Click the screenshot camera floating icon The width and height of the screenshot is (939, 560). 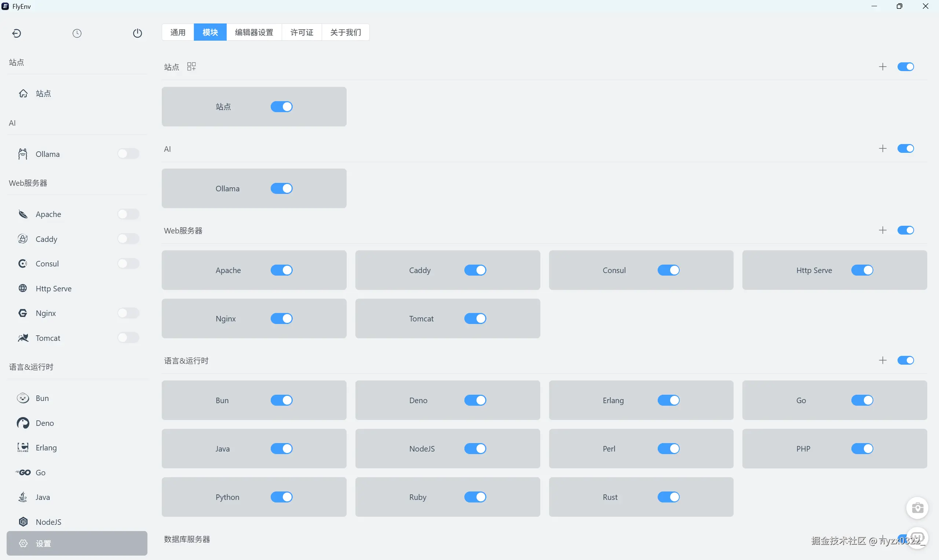(x=917, y=508)
